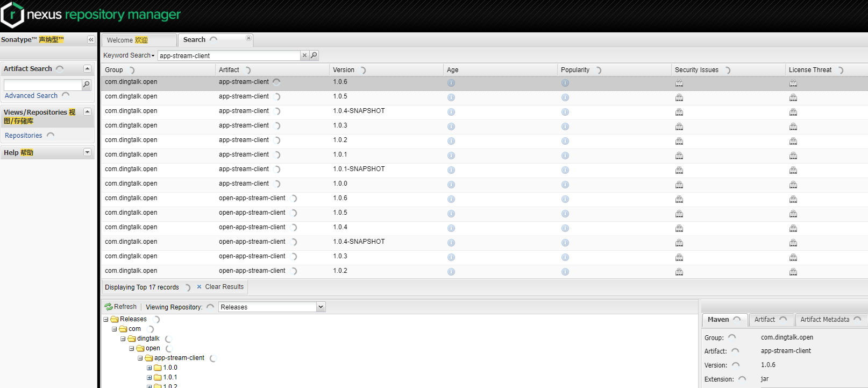Click License Threat lock icon for app-stream-client 1.0.0
This screenshot has width=868, height=388.
coord(793,185)
